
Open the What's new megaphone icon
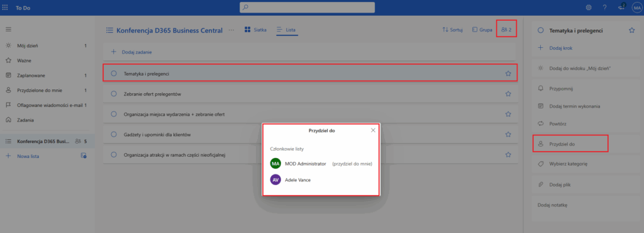point(621,7)
